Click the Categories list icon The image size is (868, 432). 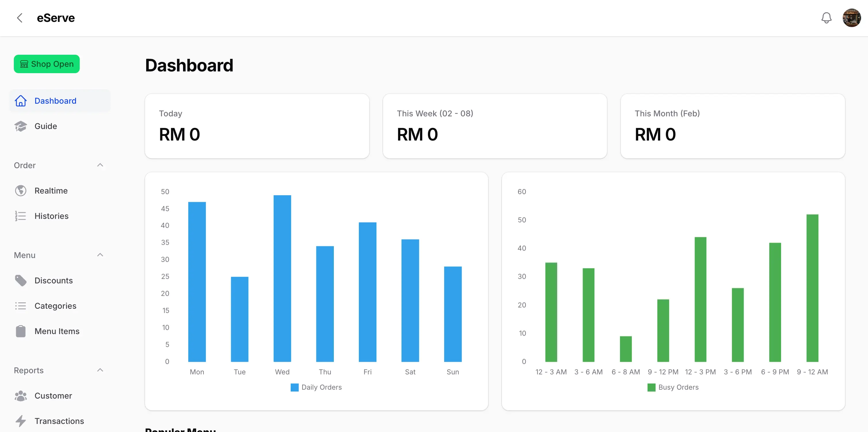20,306
